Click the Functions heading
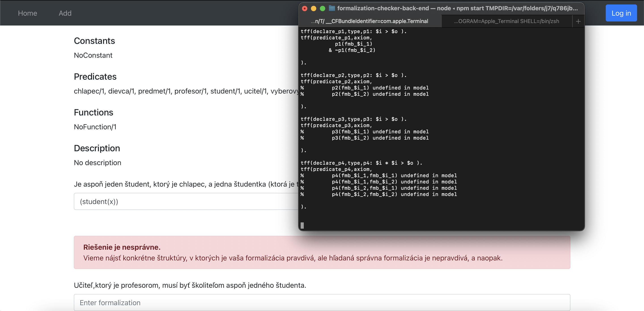 coord(94,113)
